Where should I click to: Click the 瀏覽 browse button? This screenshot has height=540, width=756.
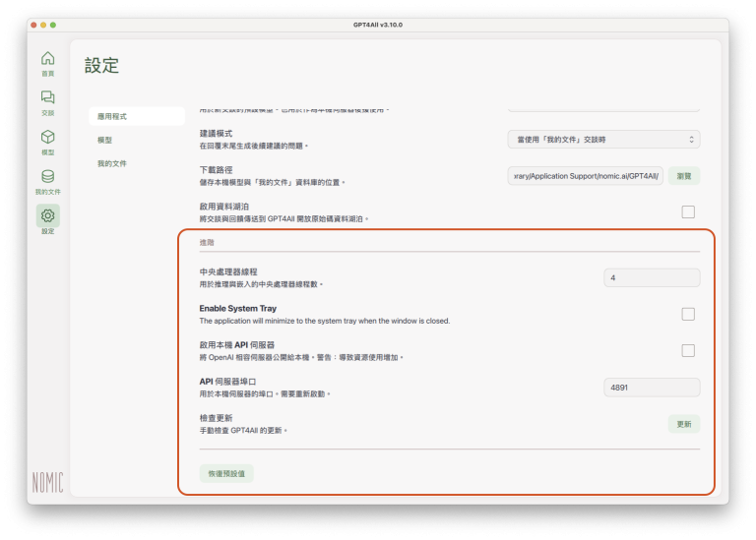tap(684, 175)
